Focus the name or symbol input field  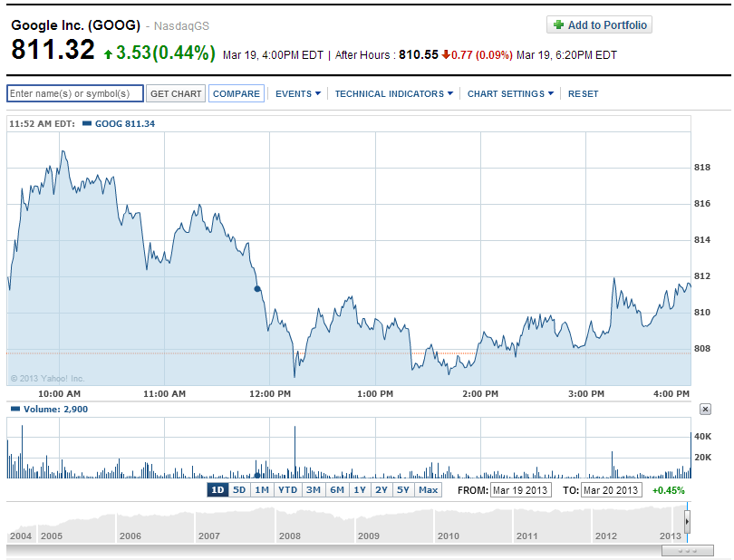75,93
